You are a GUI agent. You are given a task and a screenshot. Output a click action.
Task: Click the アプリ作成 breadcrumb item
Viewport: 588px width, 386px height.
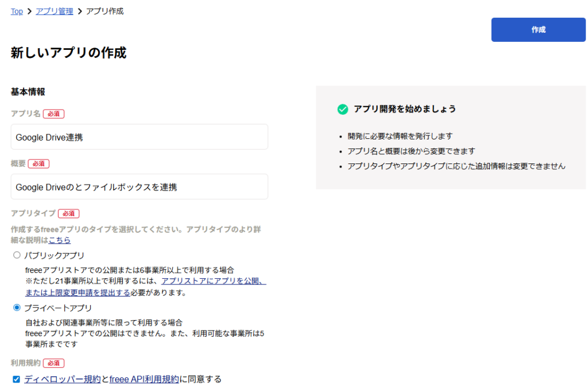point(105,11)
